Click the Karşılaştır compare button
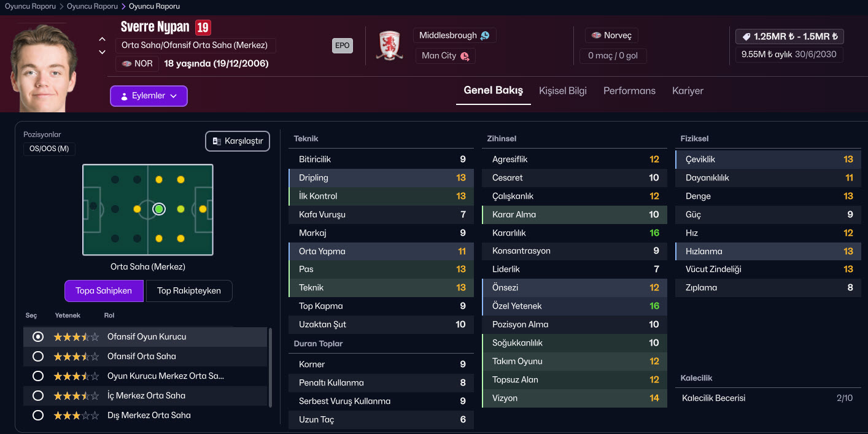868x434 pixels. pyautogui.click(x=238, y=141)
